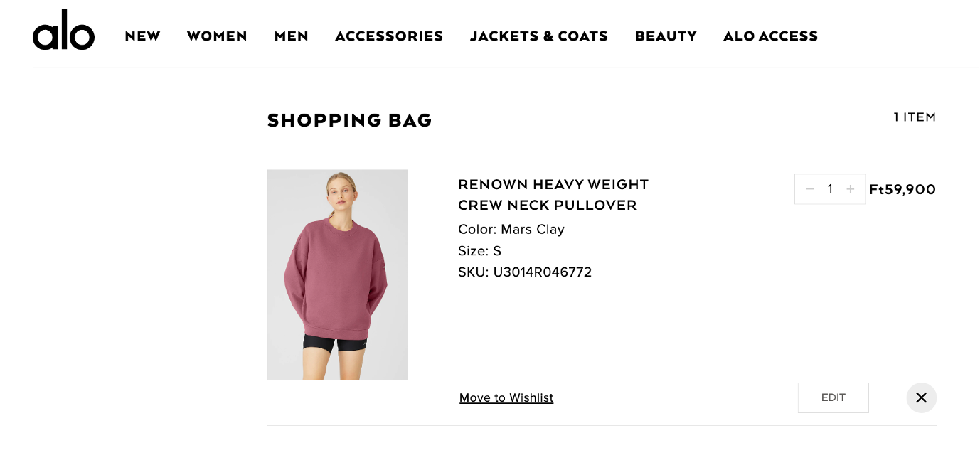Image resolution: width=980 pixels, height=475 pixels.
Task: Open the Renown Heavy Weight Crew Neck Pullover title
Action: coord(553,195)
